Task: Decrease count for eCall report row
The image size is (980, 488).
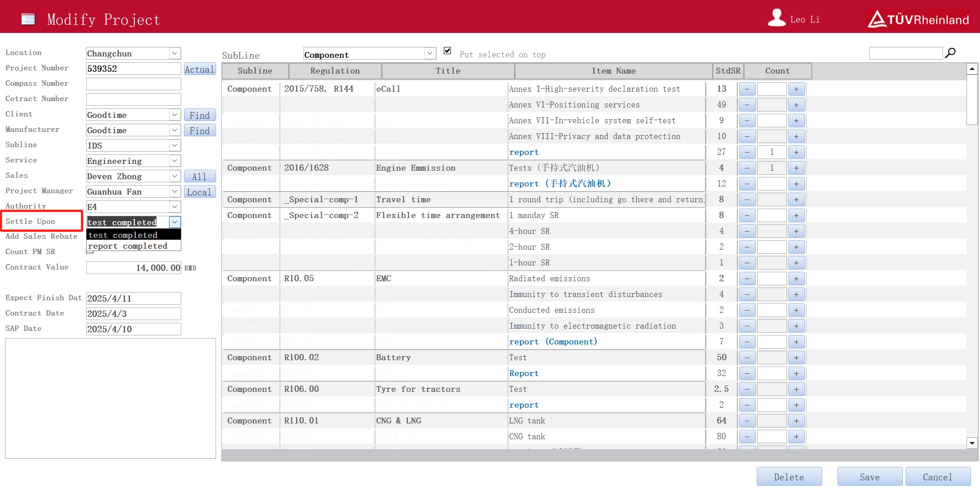Action: coord(747,152)
